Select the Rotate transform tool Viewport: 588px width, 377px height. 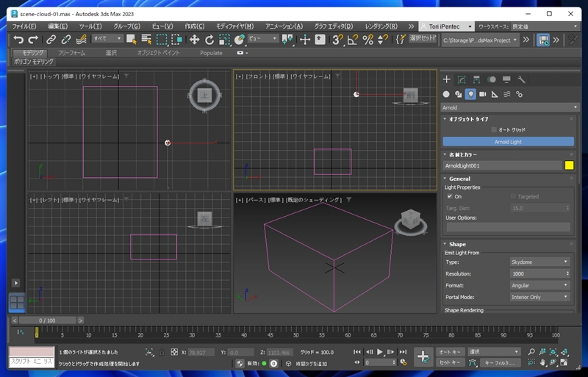[209, 40]
